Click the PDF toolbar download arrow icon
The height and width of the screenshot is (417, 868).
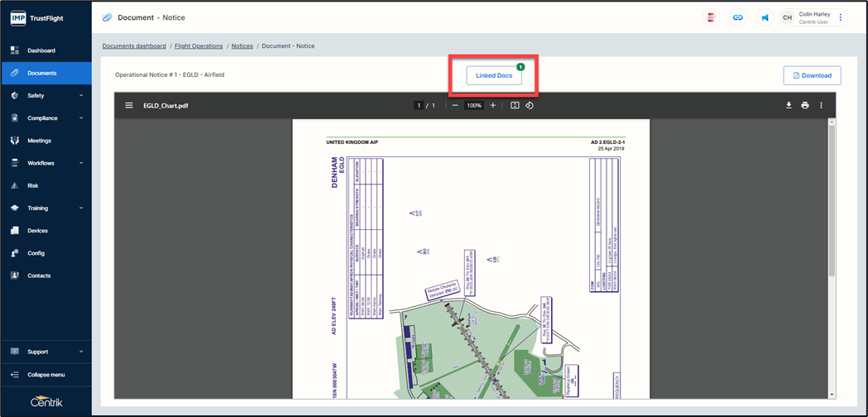tap(789, 106)
